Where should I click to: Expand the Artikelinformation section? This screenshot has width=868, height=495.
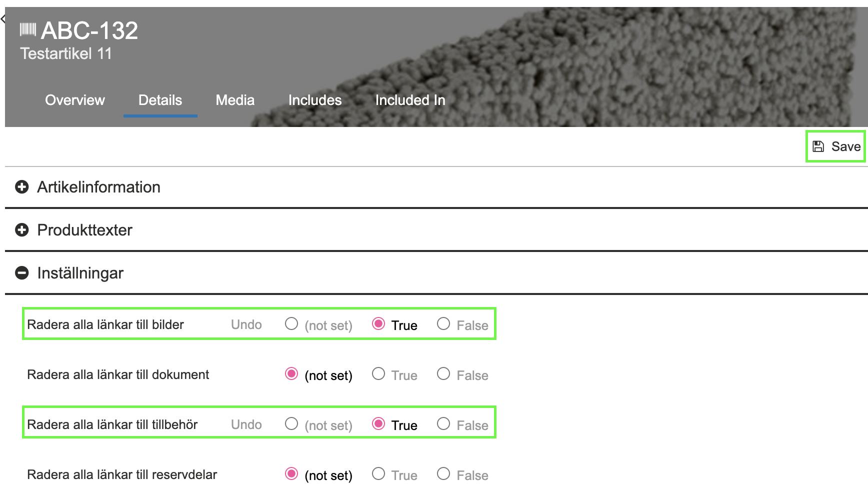coord(22,187)
